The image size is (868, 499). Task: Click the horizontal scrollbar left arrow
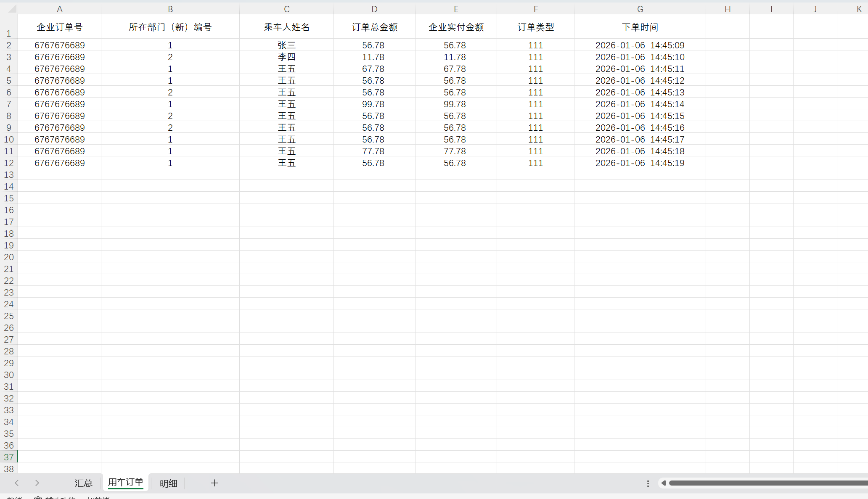click(663, 483)
